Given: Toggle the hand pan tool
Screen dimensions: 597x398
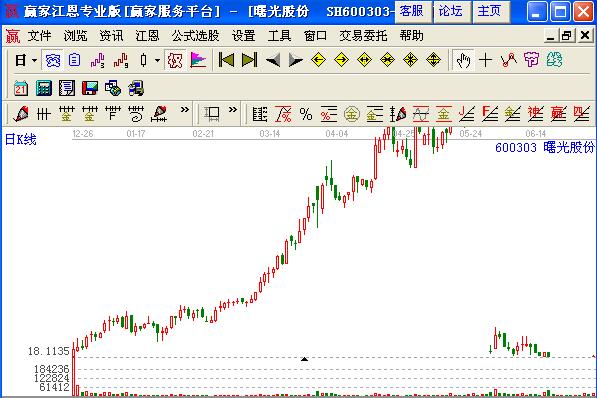Looking at the screenshot, I should tap(463, 60).
